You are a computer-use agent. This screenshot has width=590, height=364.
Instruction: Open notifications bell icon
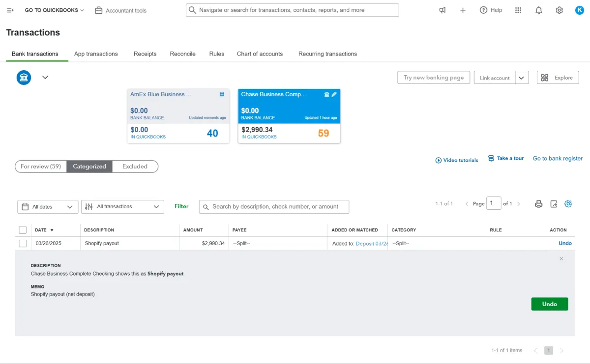tap(539, 10)
